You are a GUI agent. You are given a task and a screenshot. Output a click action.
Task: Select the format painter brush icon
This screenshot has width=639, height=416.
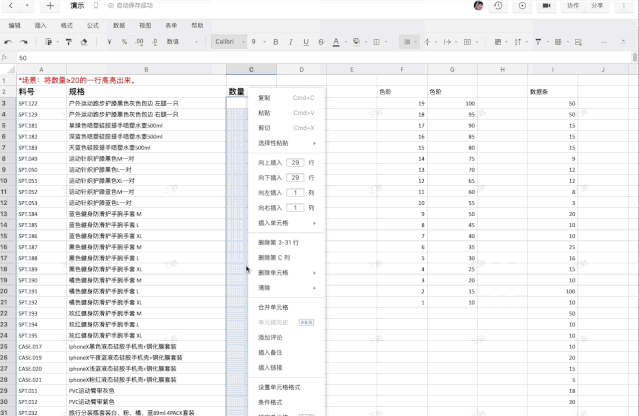(x=68, y=42)
